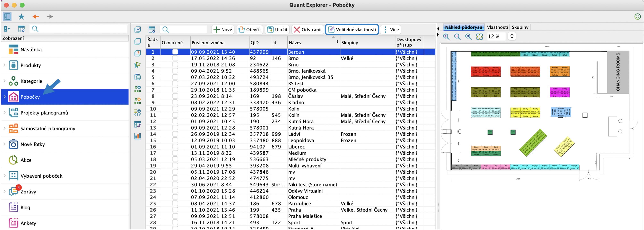Sort table by Poslední změna column header

click(220, 42)
